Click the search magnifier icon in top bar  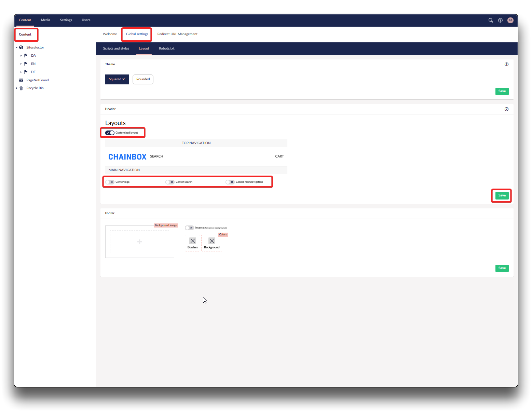[491, 20]
